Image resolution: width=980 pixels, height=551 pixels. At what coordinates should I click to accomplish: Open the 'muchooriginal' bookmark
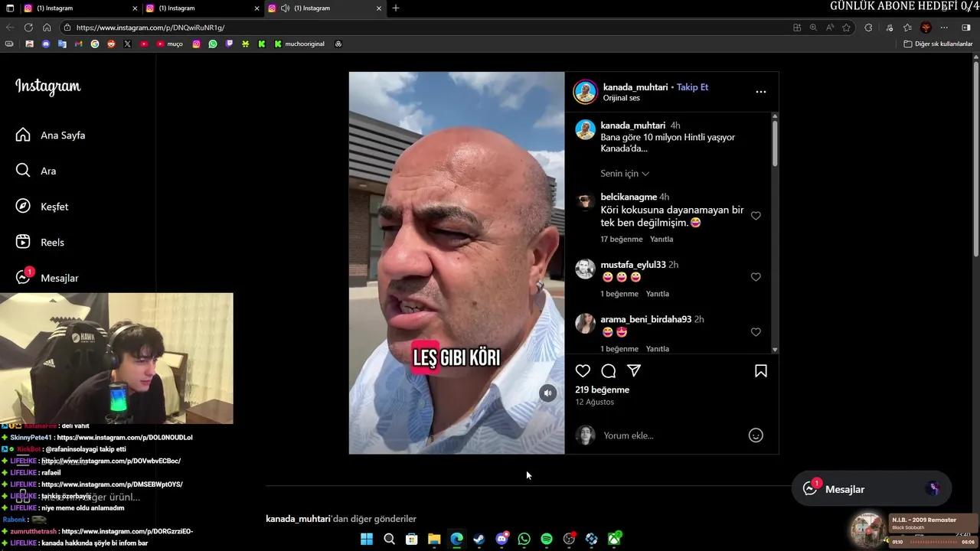coord(299,44)
